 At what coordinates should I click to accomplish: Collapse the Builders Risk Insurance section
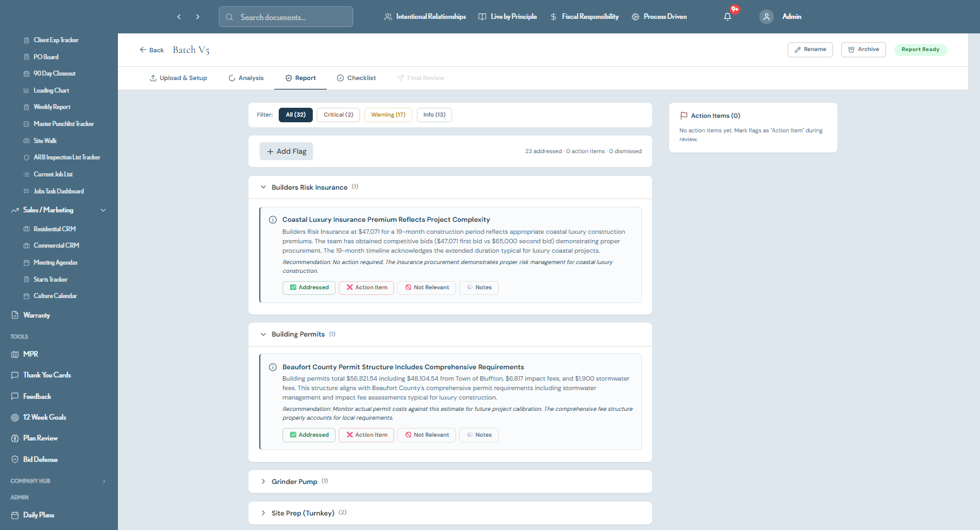click(x=264, y=187)
